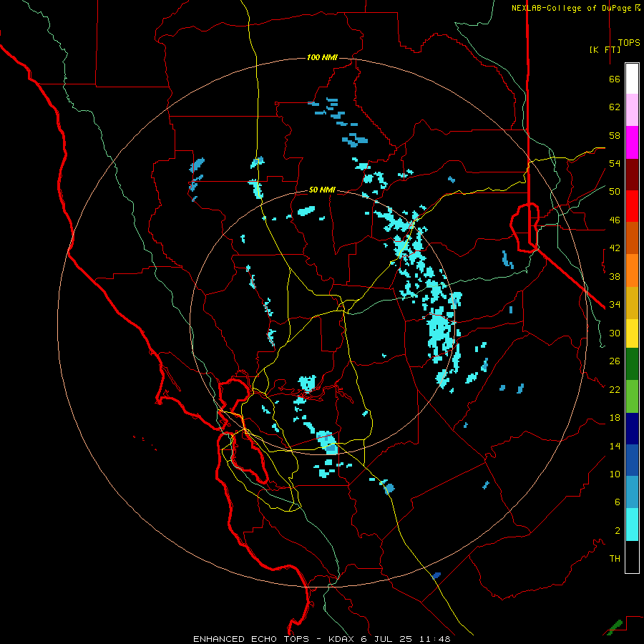This screenshot has height=644, width=644.
Task: Click the light green 26 kft legend swatch
Action: pyautogui.click(x=632, y=396)
